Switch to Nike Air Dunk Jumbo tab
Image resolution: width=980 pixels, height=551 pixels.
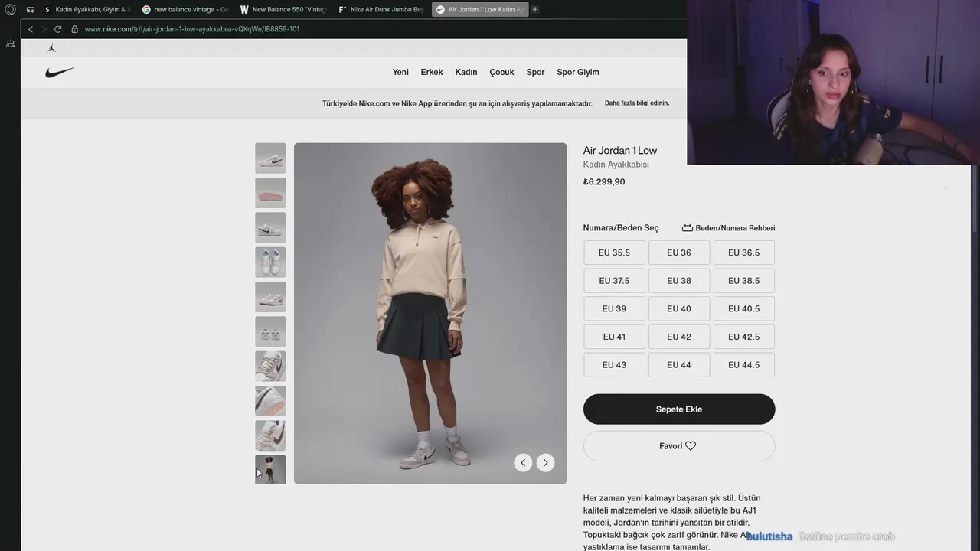coord(381,9)
